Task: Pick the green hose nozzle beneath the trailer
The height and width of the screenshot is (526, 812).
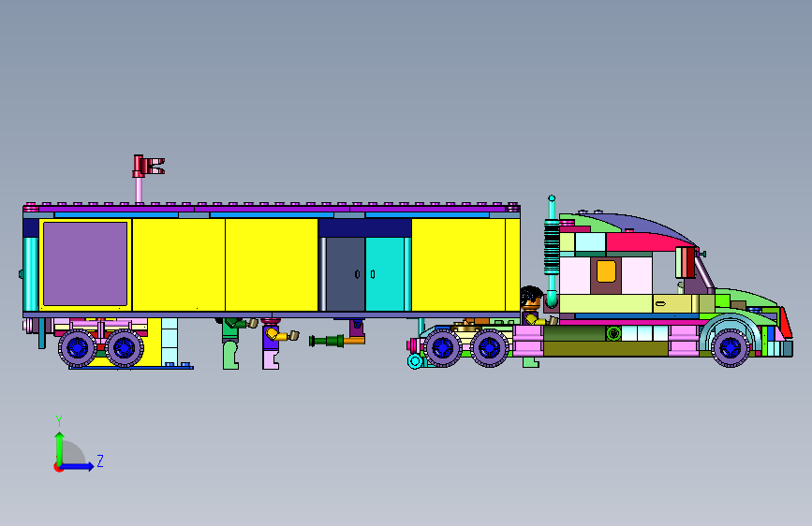Action: [326, 341]
